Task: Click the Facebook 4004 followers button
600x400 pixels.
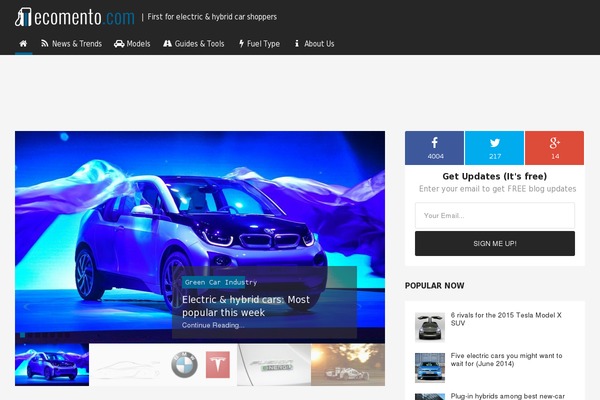Action: tap(434, 148)
